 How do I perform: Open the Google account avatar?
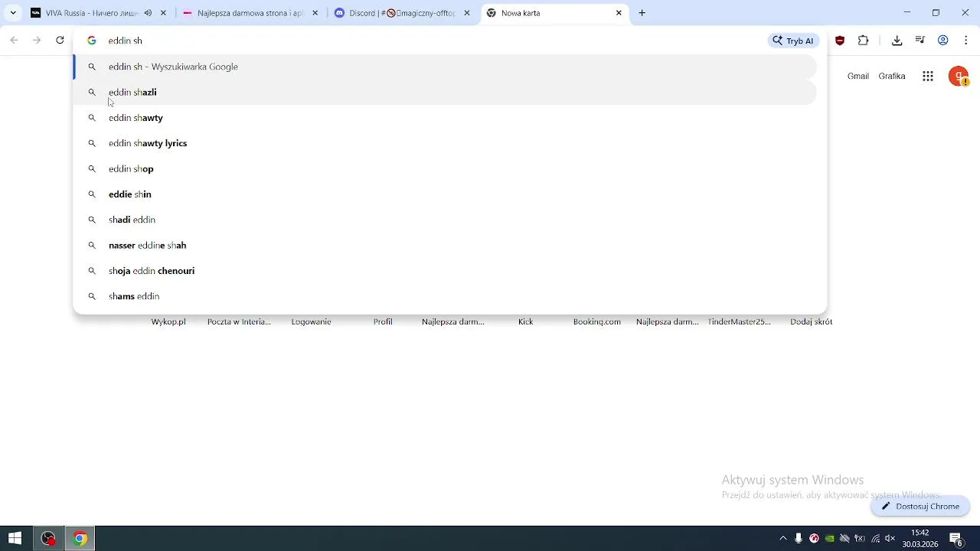[959, 77]
